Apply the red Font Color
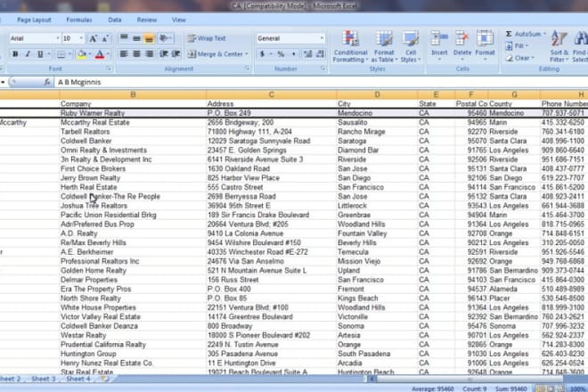Screen dimensions: 588x392 click(x=100, y=54)
